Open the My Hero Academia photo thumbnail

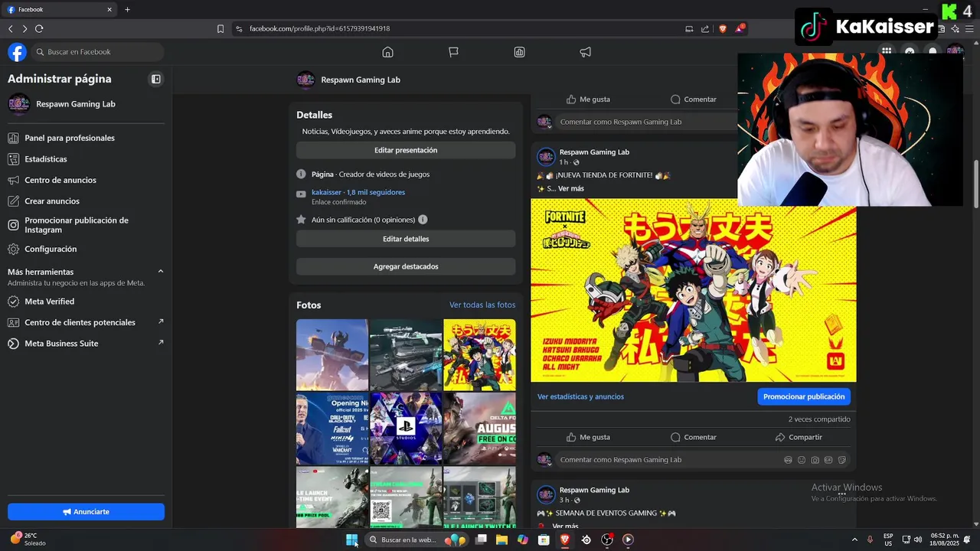point(479,355)
